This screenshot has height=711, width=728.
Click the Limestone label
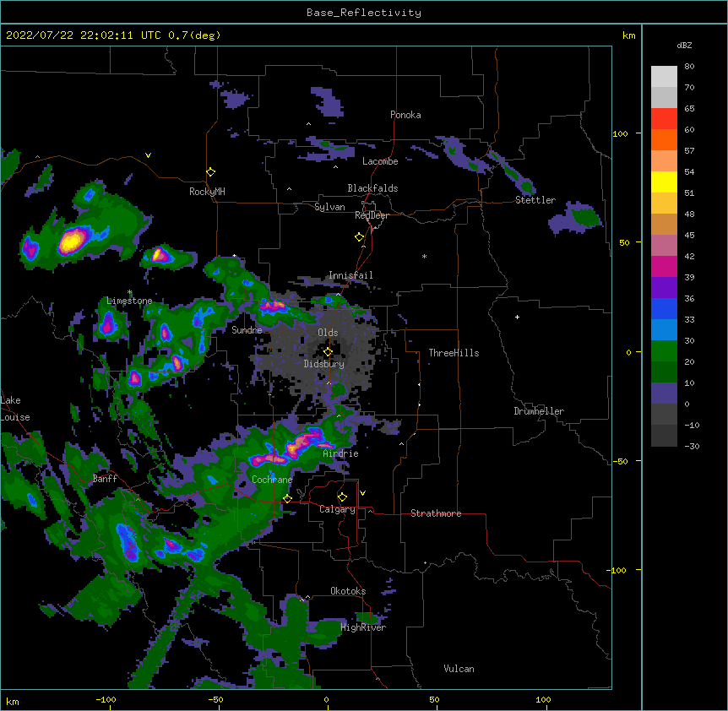(129, 301)
